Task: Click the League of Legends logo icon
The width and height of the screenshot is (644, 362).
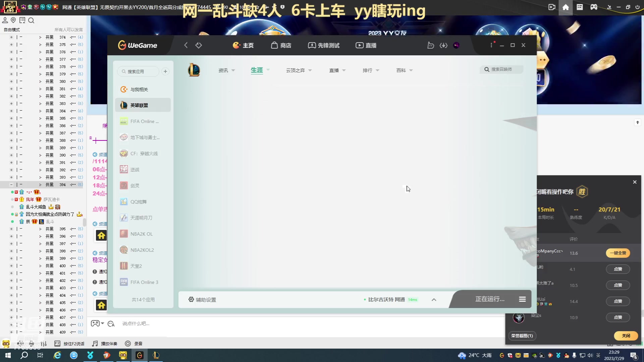Action: click(194, 70)
